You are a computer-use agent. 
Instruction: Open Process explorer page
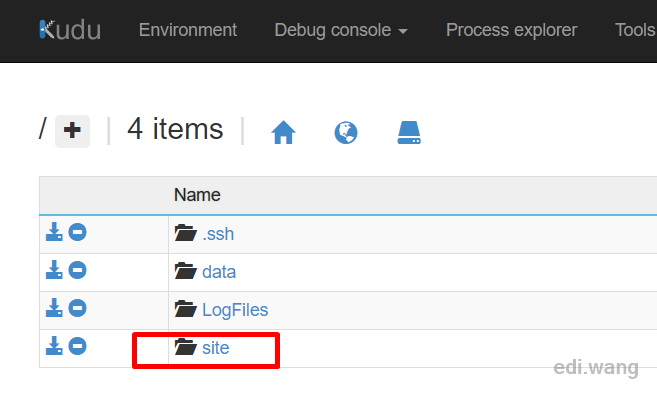click(x=511, y=30)
